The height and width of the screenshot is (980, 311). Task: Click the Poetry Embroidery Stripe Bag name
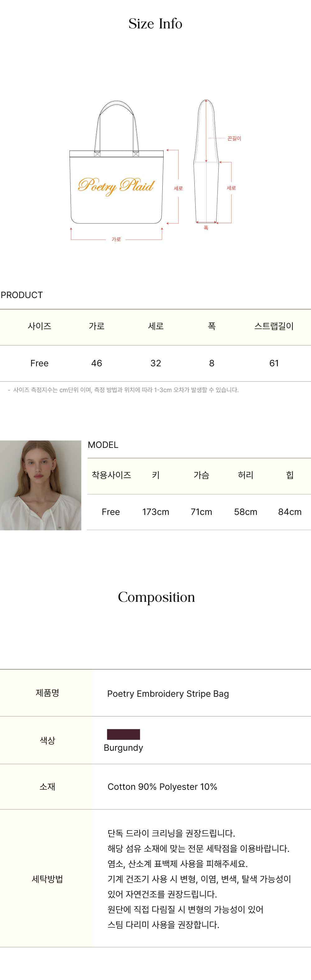[168, 693]
